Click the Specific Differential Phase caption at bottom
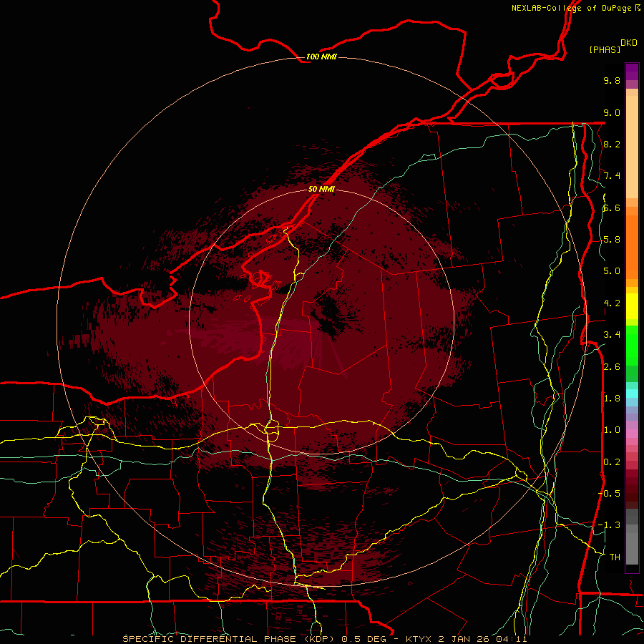Image resolution: width=644 pixels, height=644 pixels. (x=324, y=639)
